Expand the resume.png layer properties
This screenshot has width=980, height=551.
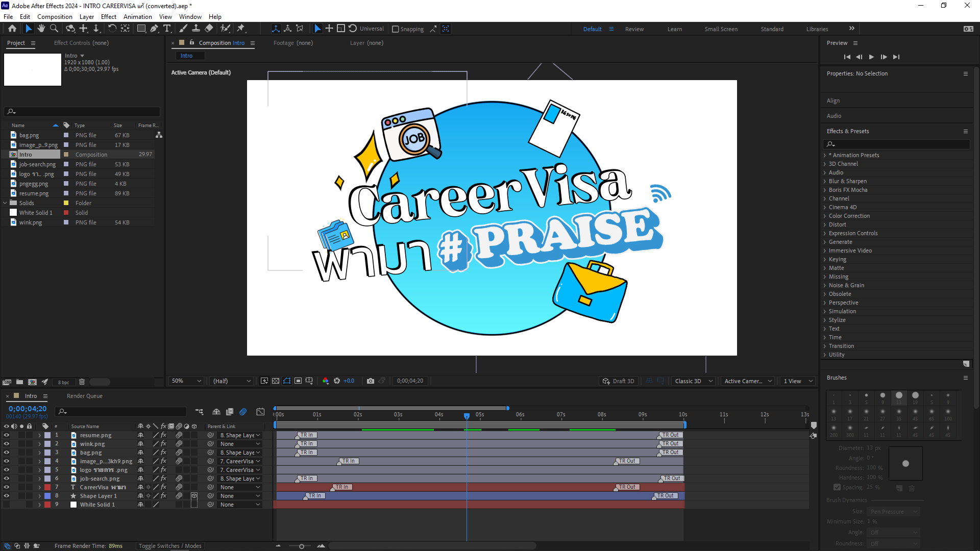(x=39, y=435)
